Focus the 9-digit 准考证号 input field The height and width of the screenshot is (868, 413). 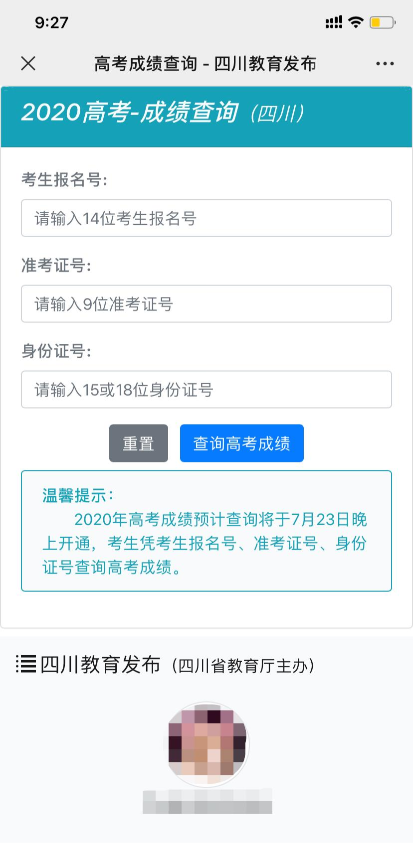(206, 304)
